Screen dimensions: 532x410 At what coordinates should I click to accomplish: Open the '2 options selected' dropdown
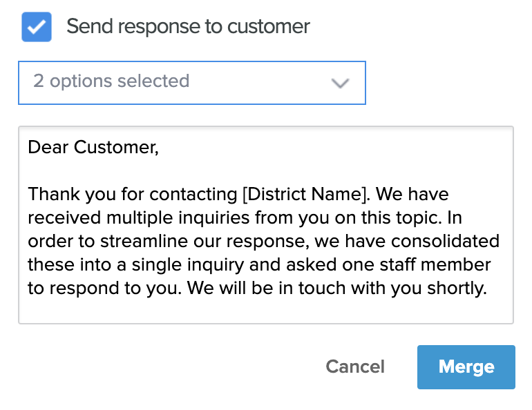click(191, 82)
